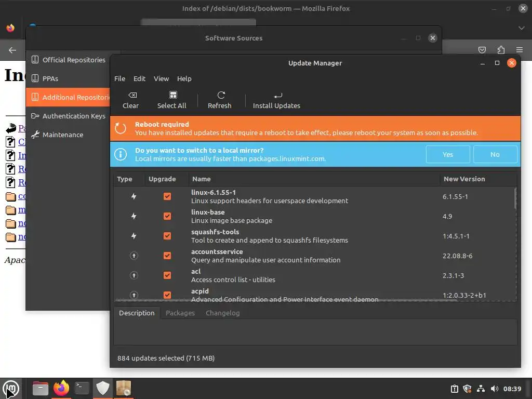The width and height of the screenshot is (532, 399).
Task: Switch to the Packages tab
Action: (x=180, y=313)
